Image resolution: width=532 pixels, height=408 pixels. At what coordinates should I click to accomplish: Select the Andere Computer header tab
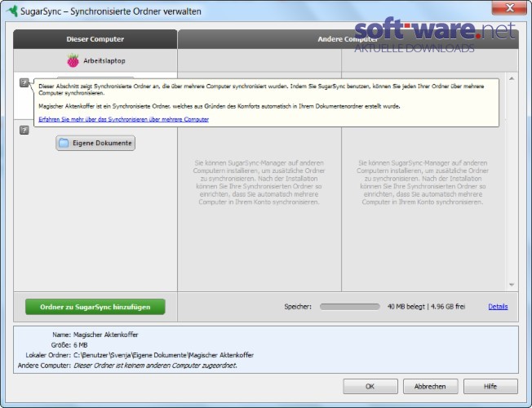(x=348, y=39)
